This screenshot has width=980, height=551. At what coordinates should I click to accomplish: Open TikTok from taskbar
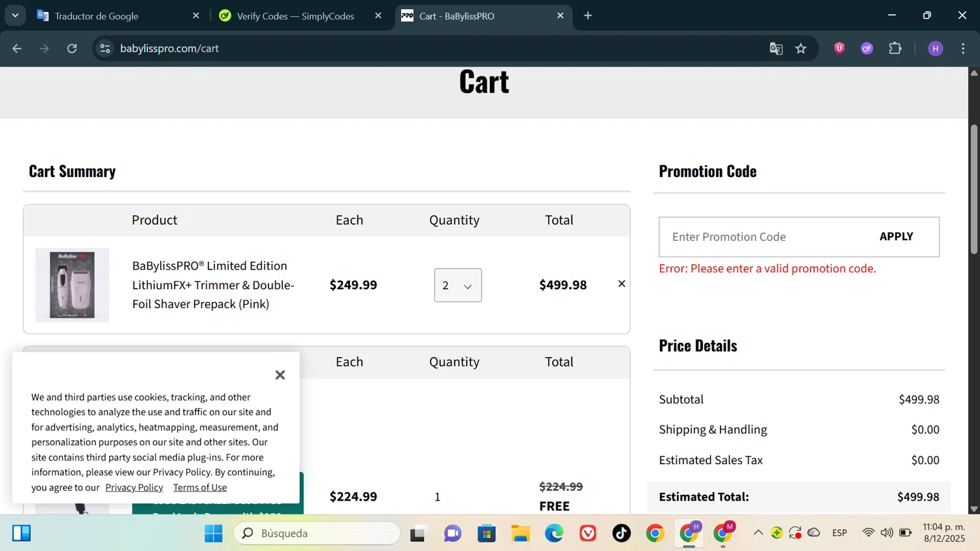click(622, 533)
